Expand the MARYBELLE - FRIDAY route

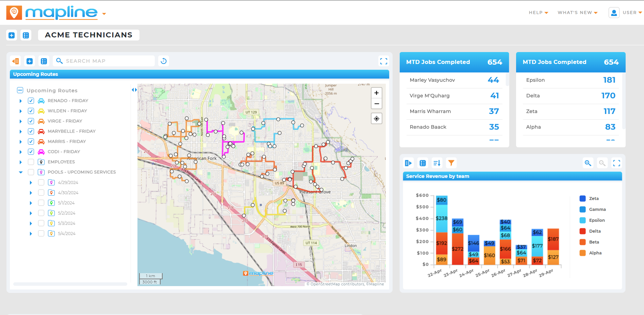pyautogui.click(x=21, y=132)
